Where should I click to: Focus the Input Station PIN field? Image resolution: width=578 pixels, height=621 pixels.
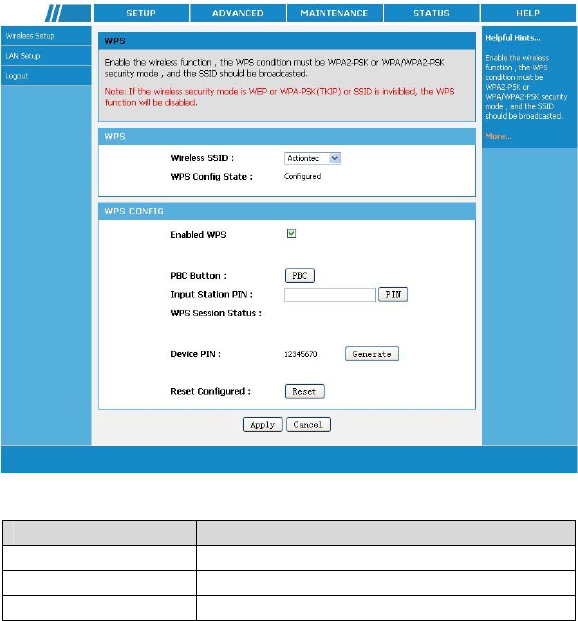[330, 295]
